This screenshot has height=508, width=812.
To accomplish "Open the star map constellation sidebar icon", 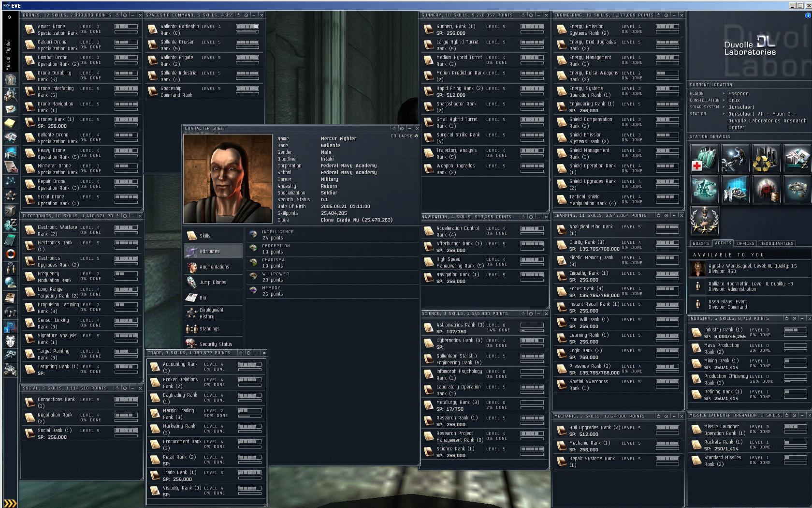I will pyautogui.click(x=11, y=181).
